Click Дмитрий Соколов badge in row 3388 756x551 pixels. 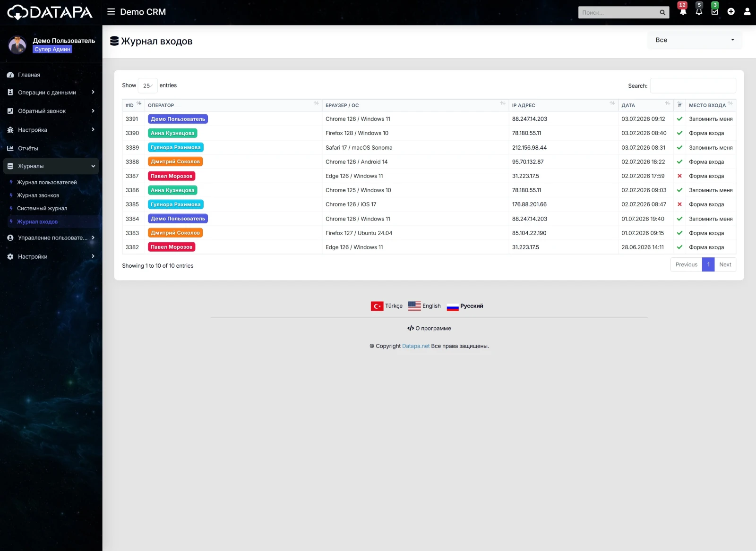pyautogui.click(x=175, y=161)
